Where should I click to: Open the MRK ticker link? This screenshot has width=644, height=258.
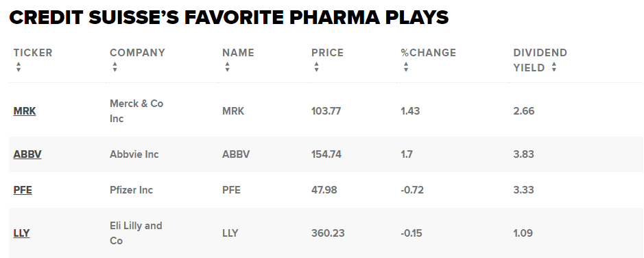pos(25,111)
